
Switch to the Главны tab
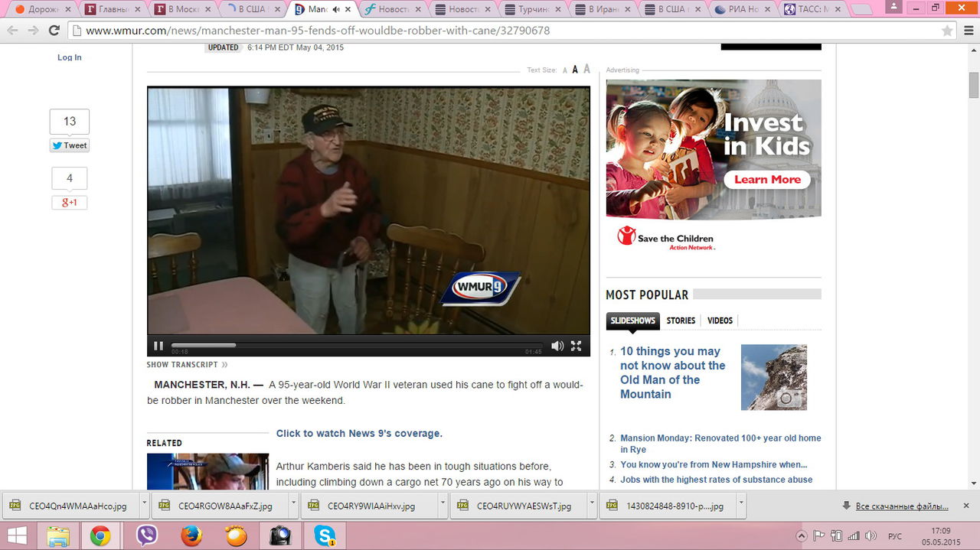click(x=112, y=9)
